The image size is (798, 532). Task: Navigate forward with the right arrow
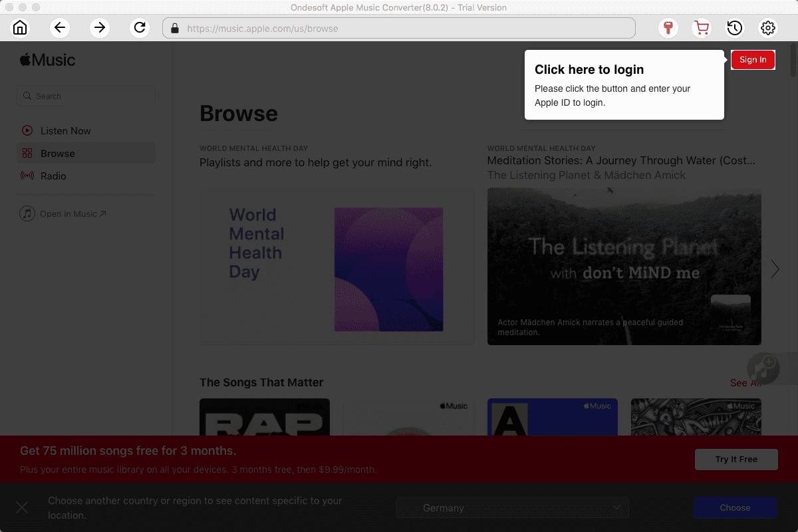coord(100,28)
